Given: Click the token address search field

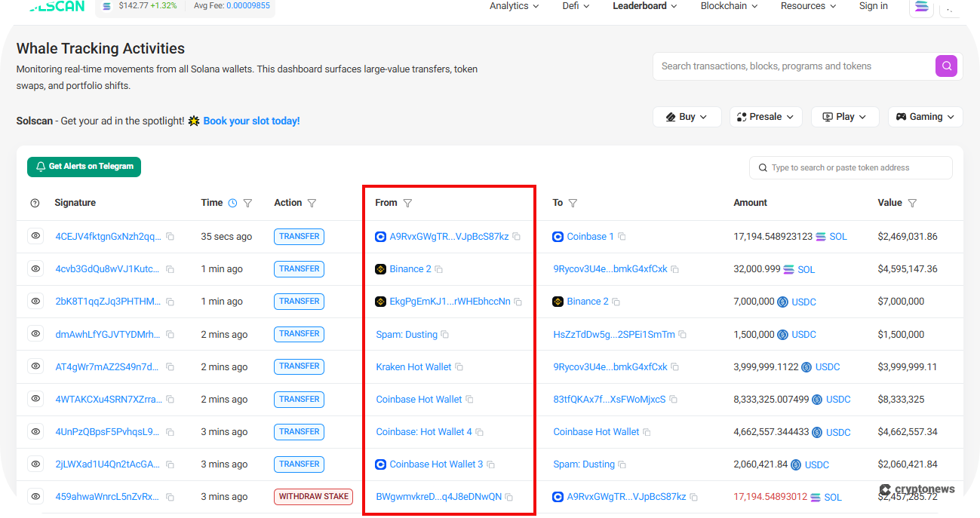Looking at the screenshot, I should coord(850,167).
